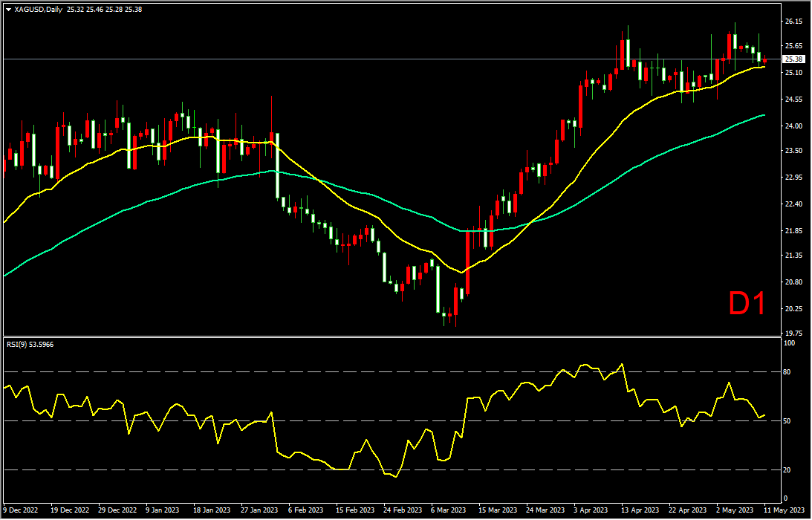Click the RSI(9) 53.5966 indicator label

(x=30, y=345)
